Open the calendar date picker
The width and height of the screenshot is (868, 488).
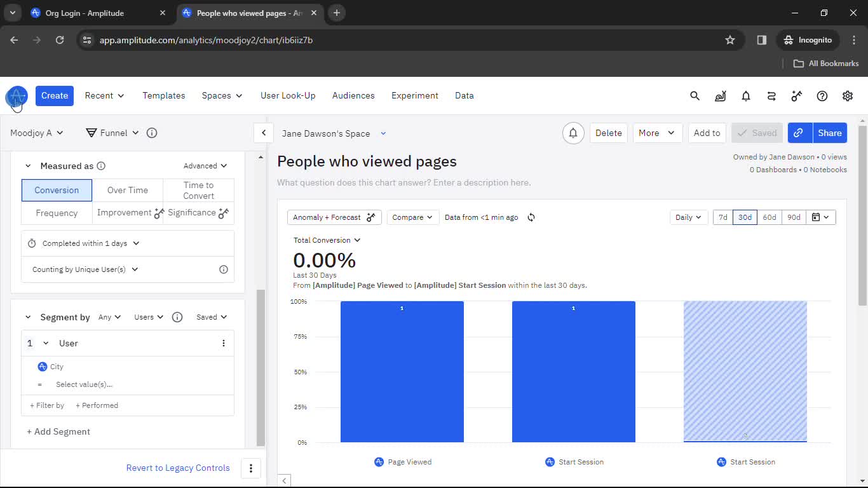tap(821, 217)
